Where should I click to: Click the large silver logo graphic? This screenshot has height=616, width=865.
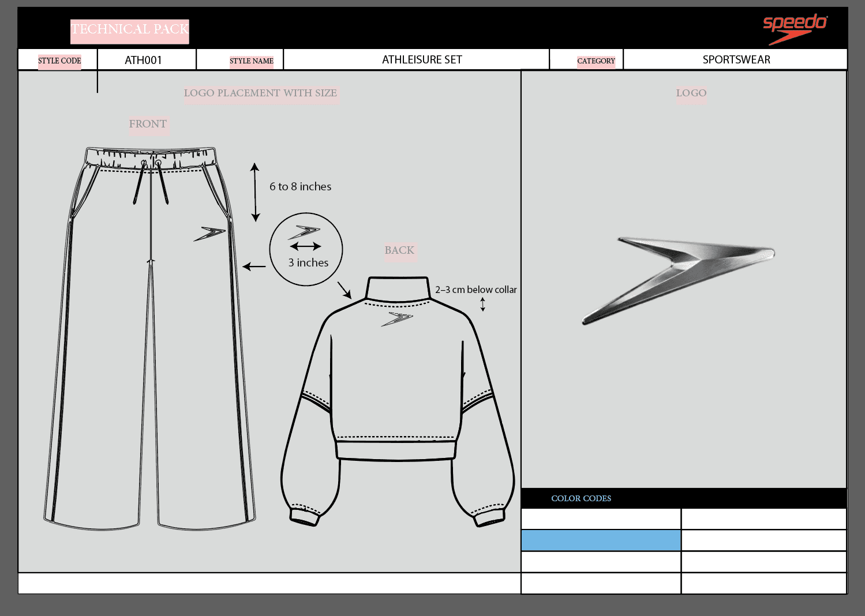point(679,280)
